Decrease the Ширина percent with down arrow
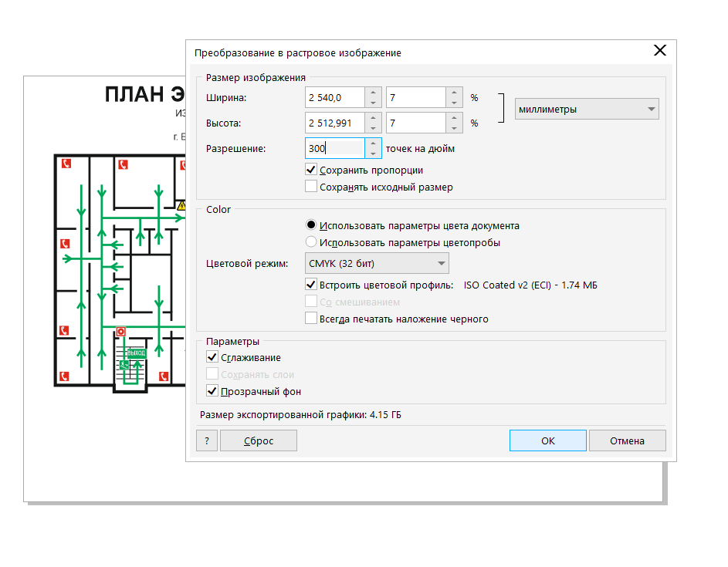 point(455,103)
